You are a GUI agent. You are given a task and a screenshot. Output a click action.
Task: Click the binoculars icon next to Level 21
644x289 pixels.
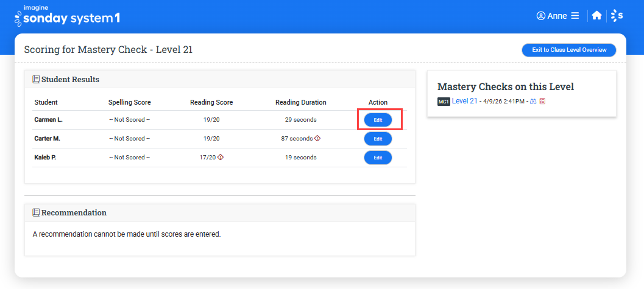533,102
